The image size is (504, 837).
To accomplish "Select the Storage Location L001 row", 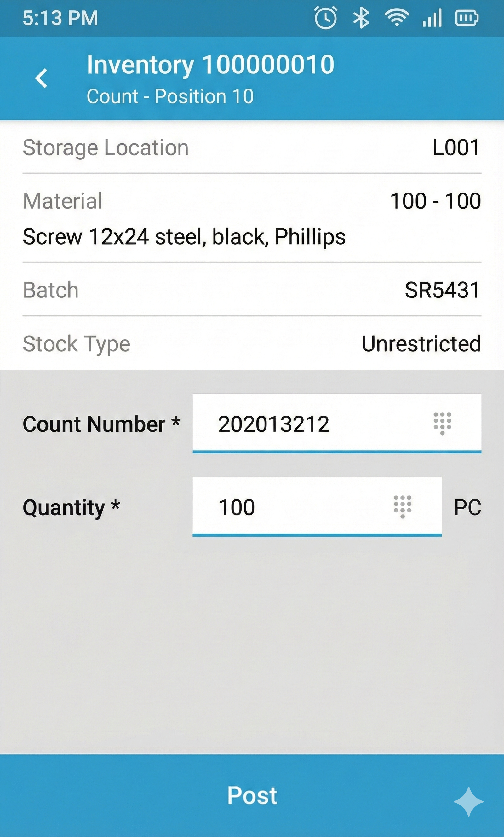I will coord(252,148).
